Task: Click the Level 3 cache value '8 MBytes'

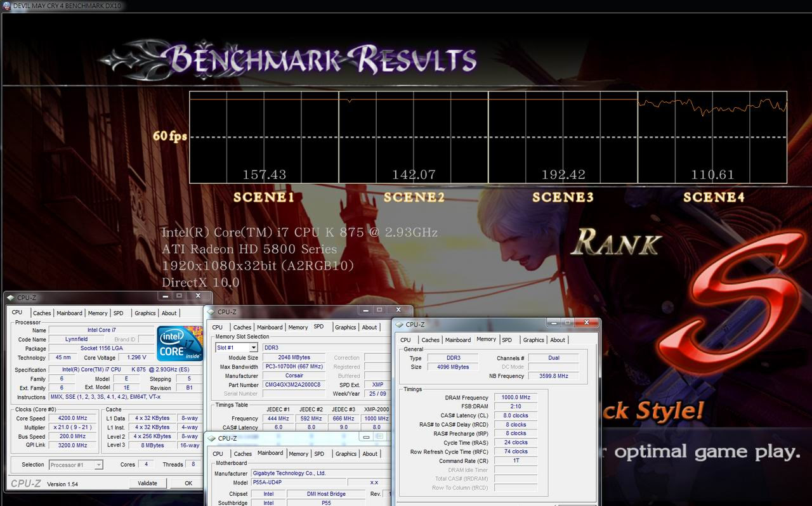Action: coord(153,445)
